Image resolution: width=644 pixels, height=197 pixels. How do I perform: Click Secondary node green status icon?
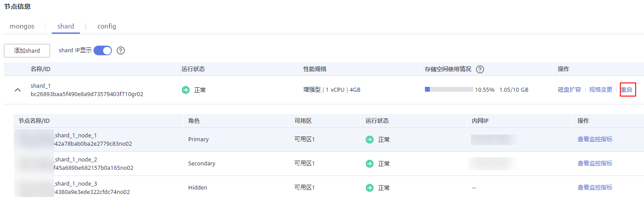click(x=370, y=164)
